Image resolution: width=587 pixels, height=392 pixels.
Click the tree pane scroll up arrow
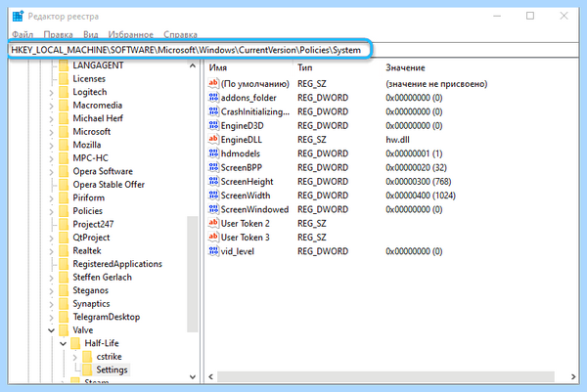click(x=193, y=65)
